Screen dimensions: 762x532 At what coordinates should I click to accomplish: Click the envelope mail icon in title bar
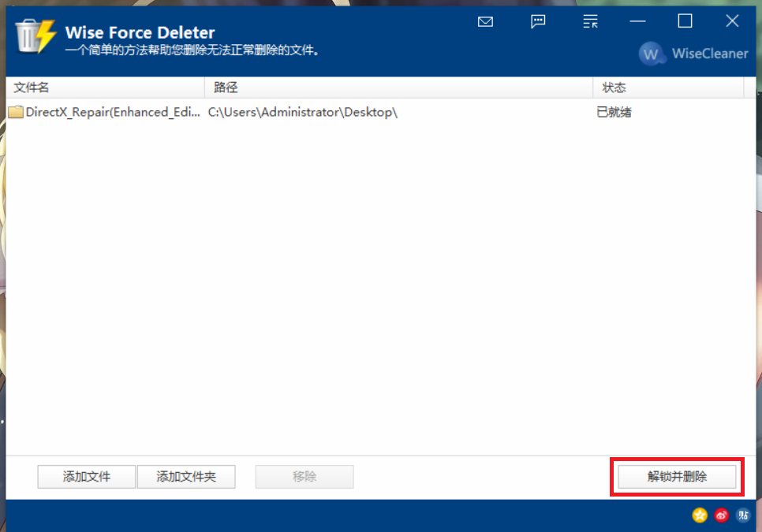pyautogui.click(x=485, y=22)
